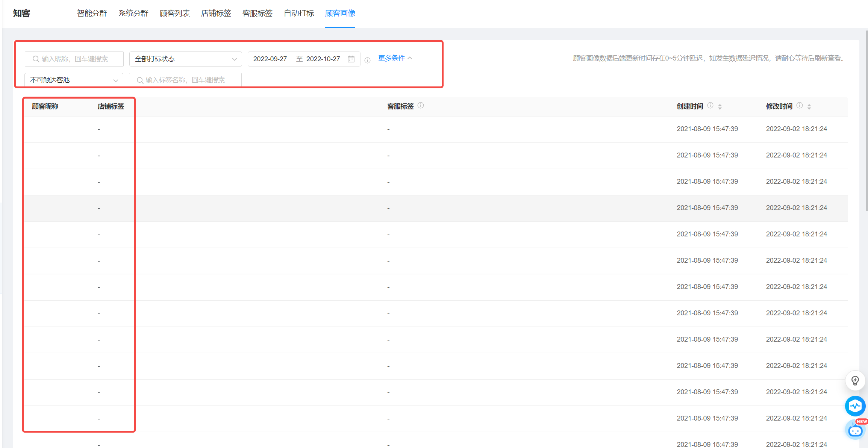Switch to the 智能分群 tab

pyautogui.click(x=92, y=14)
